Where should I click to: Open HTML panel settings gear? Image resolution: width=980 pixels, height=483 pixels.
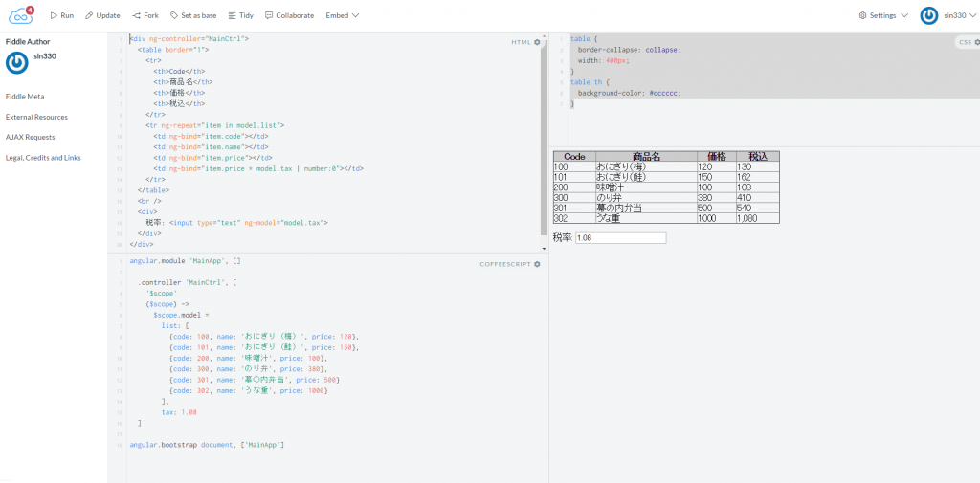point(537,42)
